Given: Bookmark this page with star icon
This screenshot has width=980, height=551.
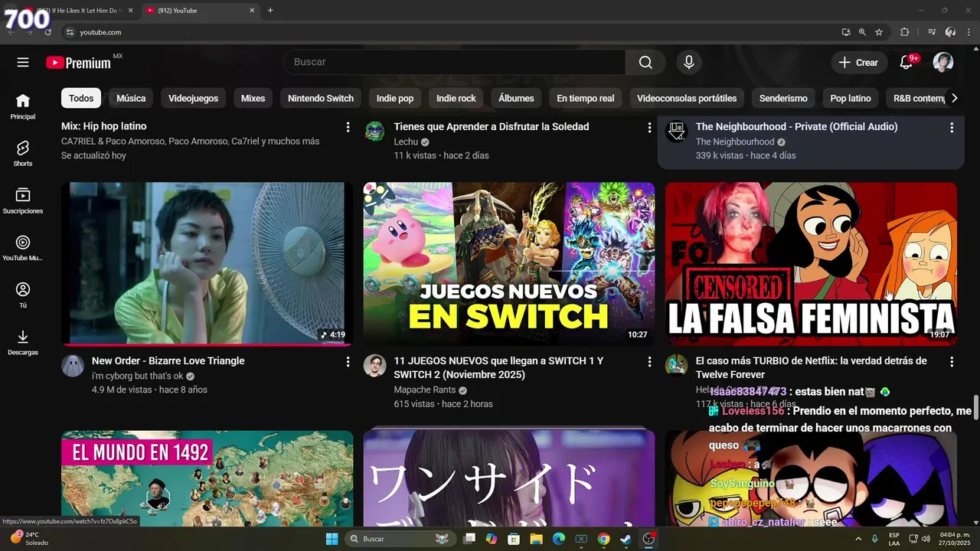Looking at the screenshot, I should 879,32.
